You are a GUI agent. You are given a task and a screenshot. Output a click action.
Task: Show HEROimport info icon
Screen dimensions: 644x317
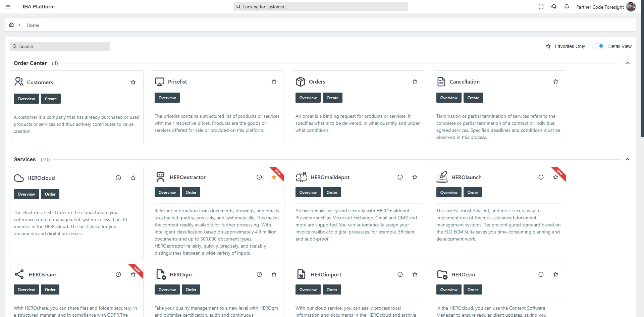(x=400, y=274)
